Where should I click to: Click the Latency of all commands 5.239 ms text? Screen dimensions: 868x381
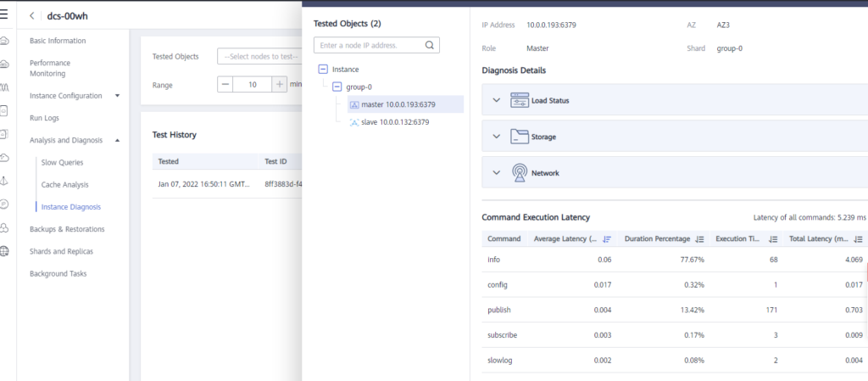(x=810, y=217)
